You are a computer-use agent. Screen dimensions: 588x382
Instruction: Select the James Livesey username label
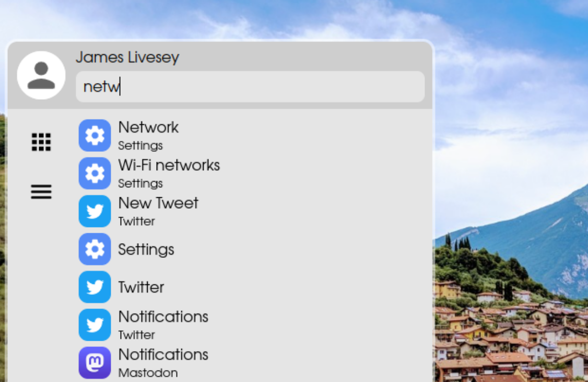[x=127, y=57]
